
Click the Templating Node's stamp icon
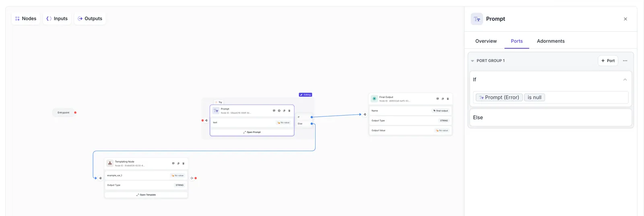click(110, 163)
